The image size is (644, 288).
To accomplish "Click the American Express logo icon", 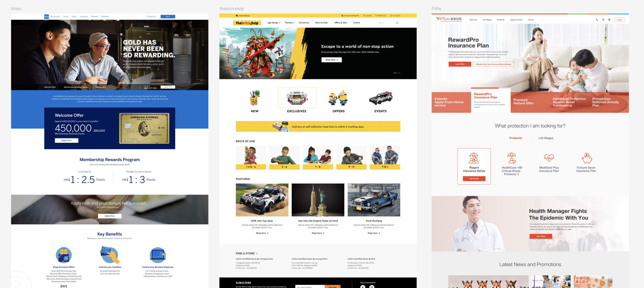I will pyautogui.click(x=47, y=17).
